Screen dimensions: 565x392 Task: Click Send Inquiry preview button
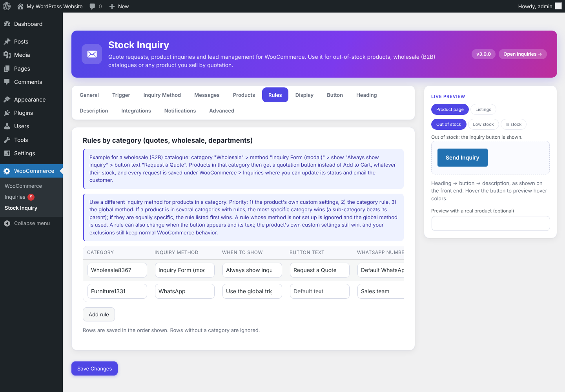click(463, 158)
